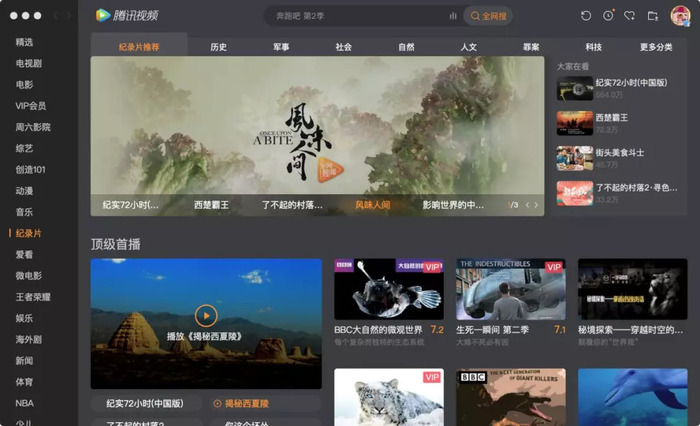
Task: Open 综艺 in the sidebar
Action: tap(24, 148)
